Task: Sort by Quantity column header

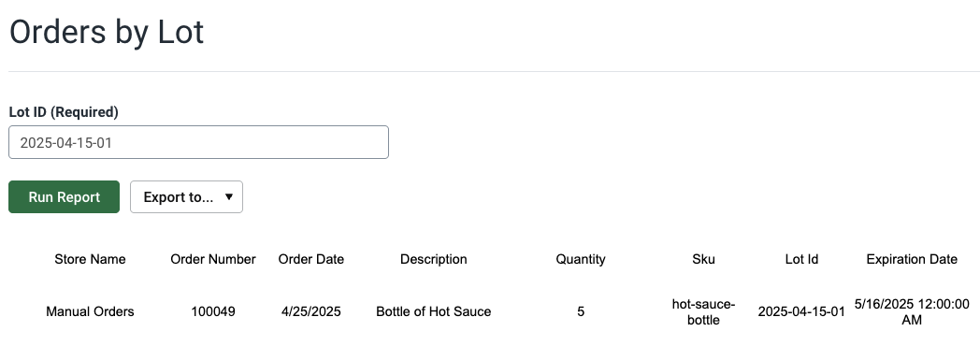Action: click(581, 259)
